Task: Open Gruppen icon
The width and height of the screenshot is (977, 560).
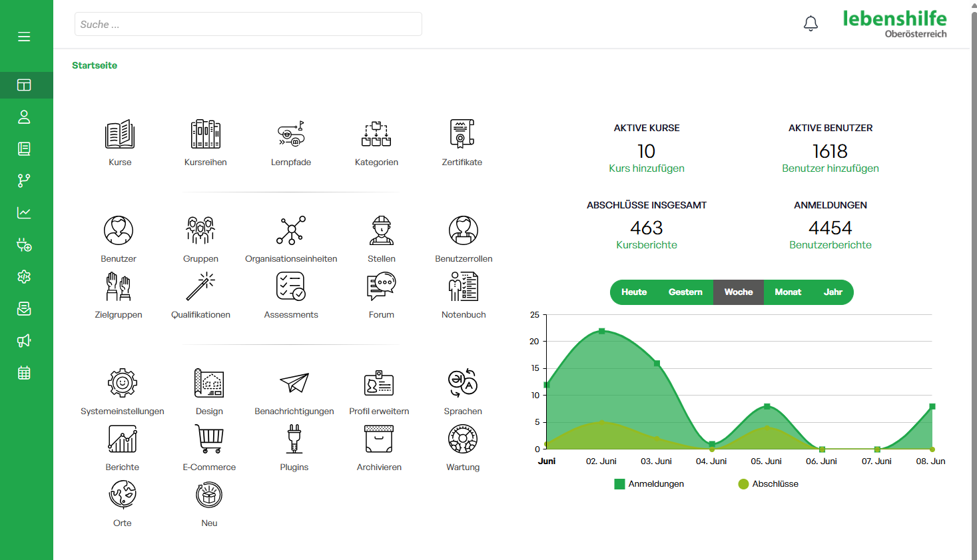Action: (200, 230)
